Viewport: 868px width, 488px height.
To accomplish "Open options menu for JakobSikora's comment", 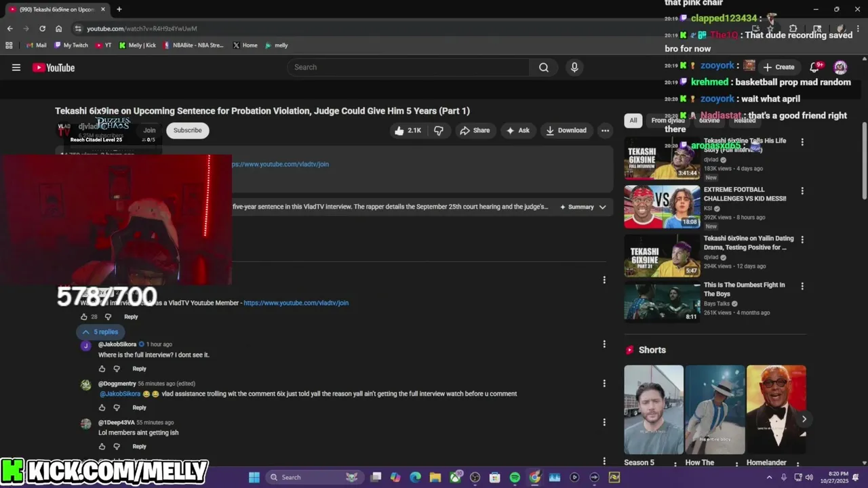I will tap(604, 344).
